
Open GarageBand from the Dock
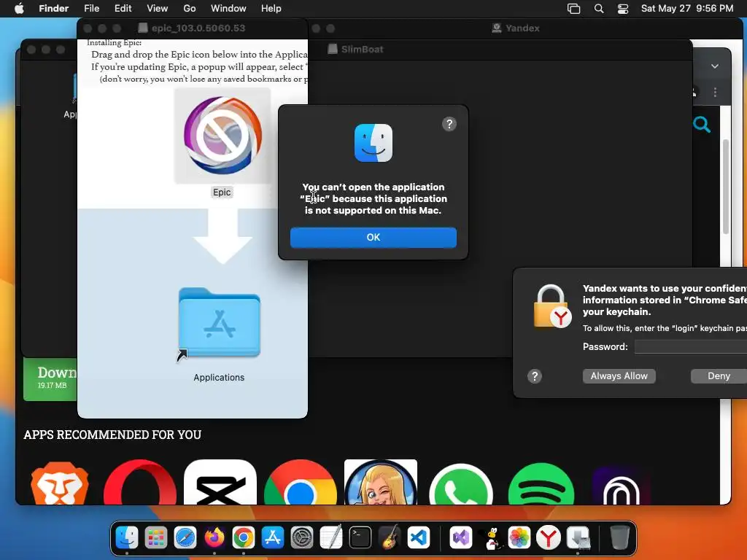tap(390, 537)
